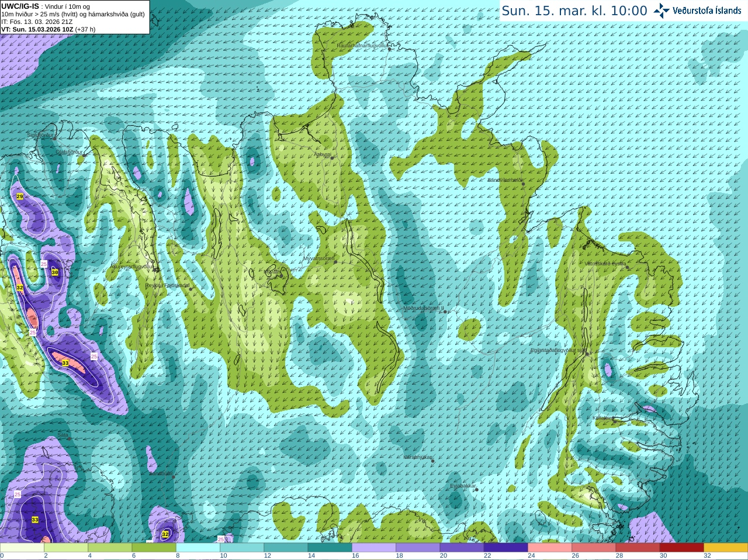Click the yellow 32 gust label beside the 30 label

19,288
